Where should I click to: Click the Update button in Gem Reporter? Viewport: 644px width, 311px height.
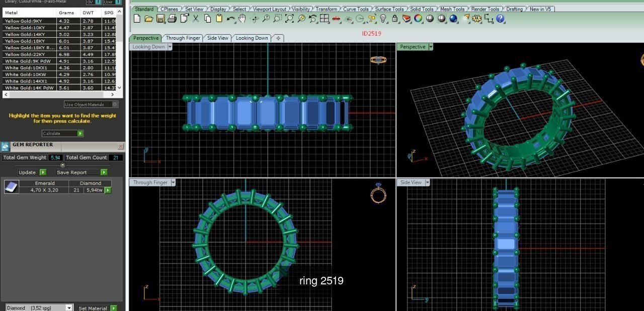click(31, 172)
